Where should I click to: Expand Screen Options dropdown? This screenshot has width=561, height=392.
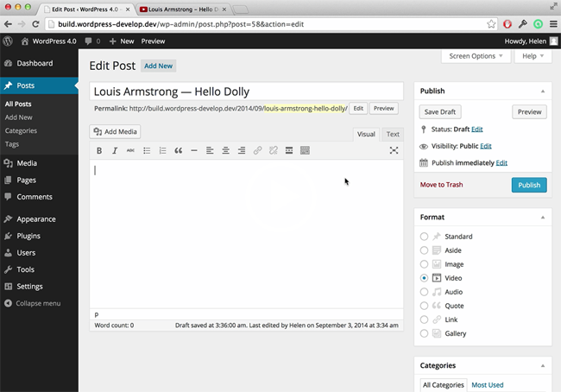(x=476, y=56)
